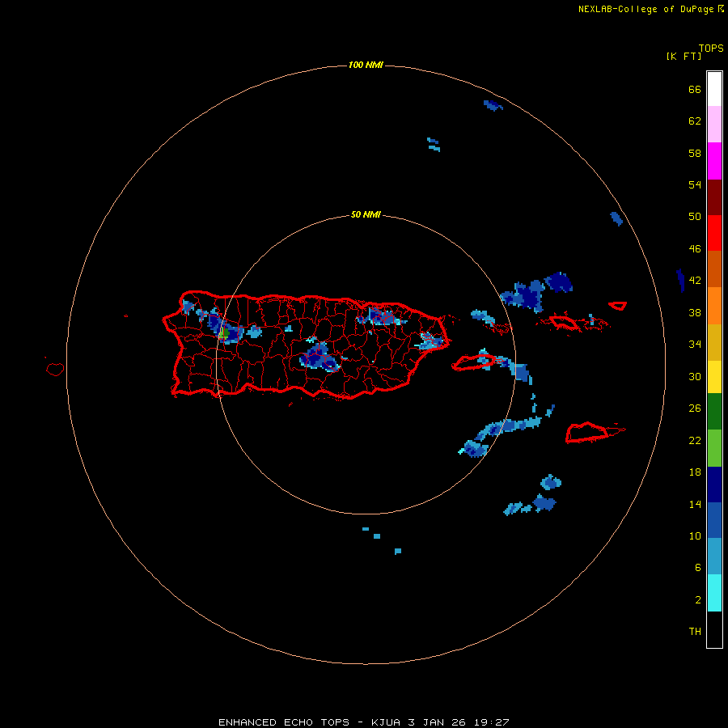Select the dark orange legend swatch
This screenshot has height=728, width=728.
714,269
